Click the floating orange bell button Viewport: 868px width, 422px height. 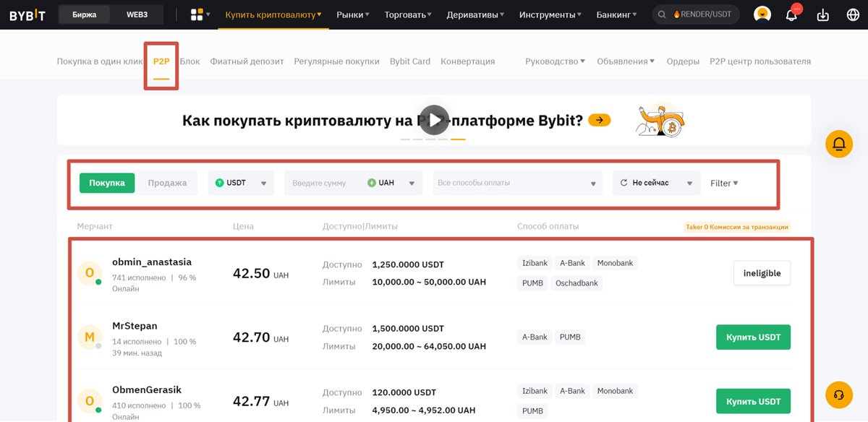coord(839,145)
